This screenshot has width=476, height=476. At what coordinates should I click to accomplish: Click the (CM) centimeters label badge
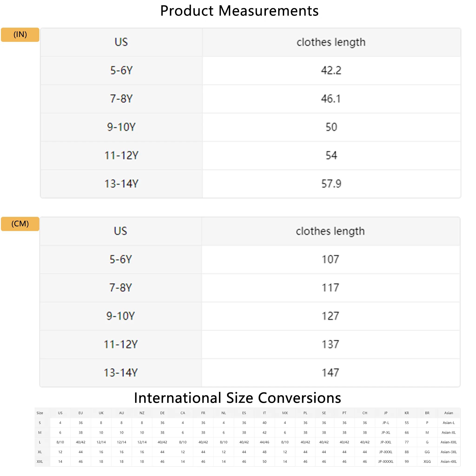[x=20, y=224]
